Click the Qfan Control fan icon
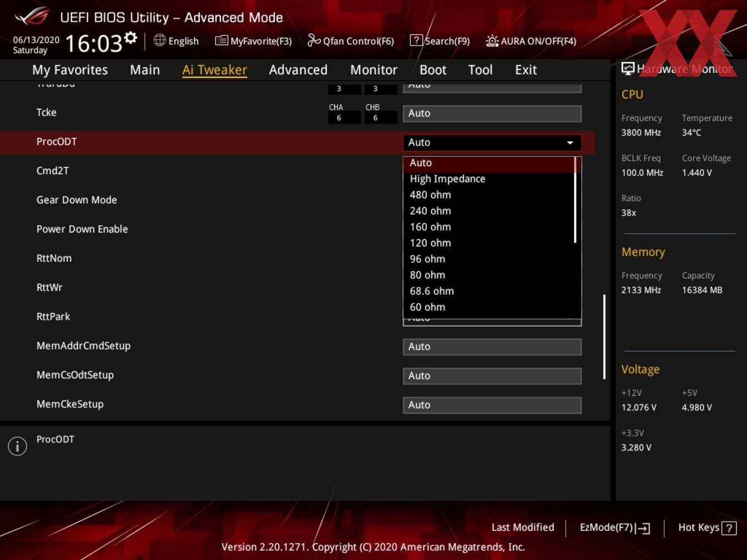This screenshot has height=560, width=747. (314, 40)
